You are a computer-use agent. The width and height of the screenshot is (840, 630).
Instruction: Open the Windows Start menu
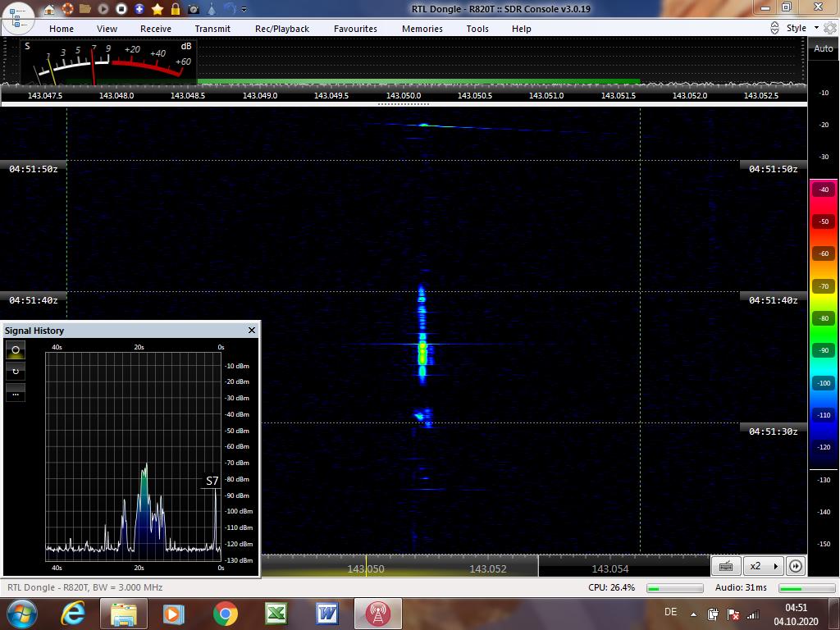coord(21,614)
